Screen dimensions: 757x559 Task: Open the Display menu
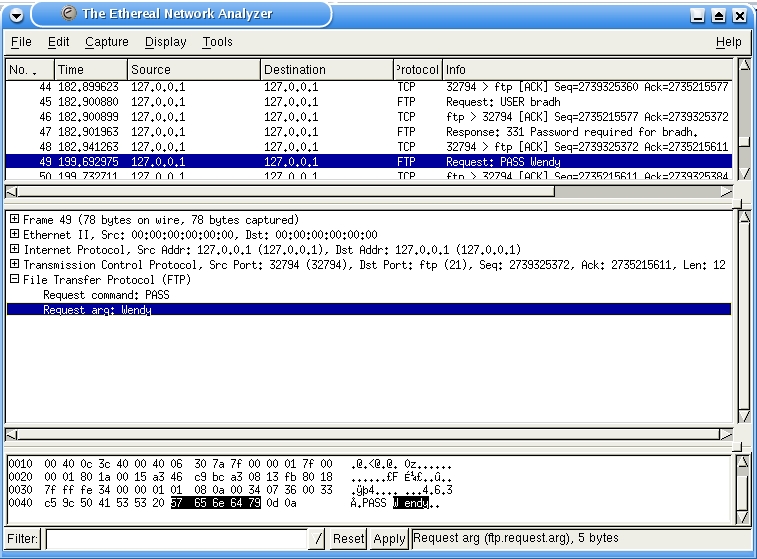165,42
